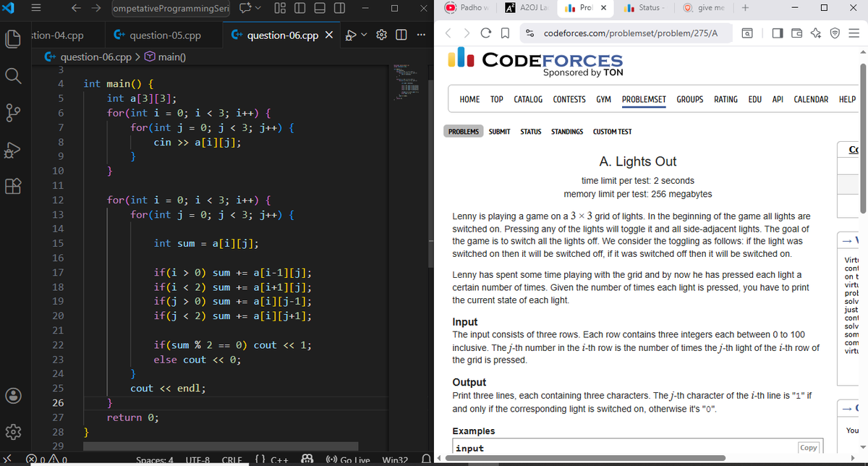Open the editor More Actions ellipsis
The width and height of the screenshot is (868, 466).
pos(422,35)
